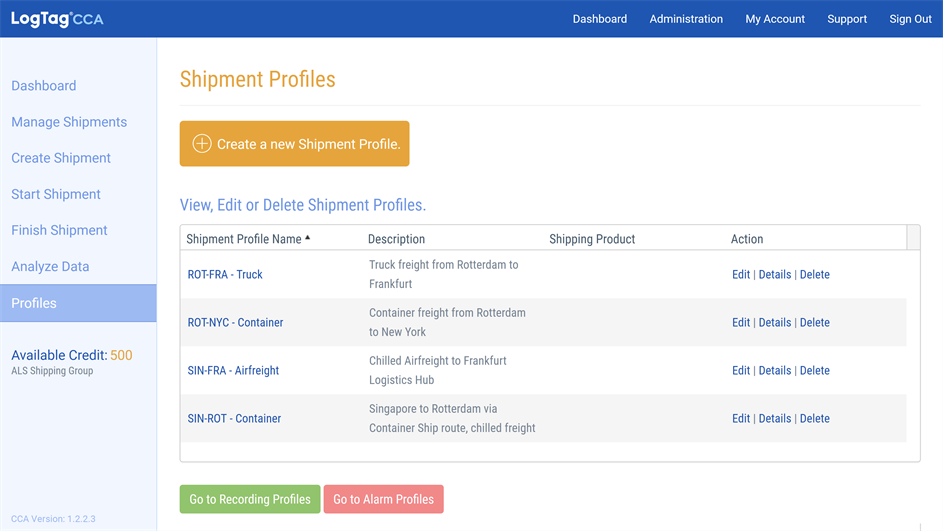Click the Shipping Product column header
The width and height of the screenshot is (943, 531).
[592, 239]
